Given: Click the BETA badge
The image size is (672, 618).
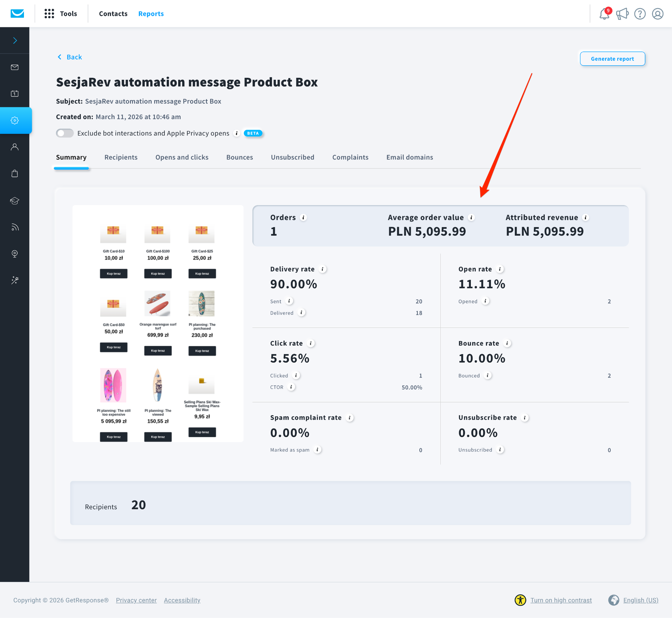Looking at the screenshot, I should pyautogui.click(x=253, y=133).
